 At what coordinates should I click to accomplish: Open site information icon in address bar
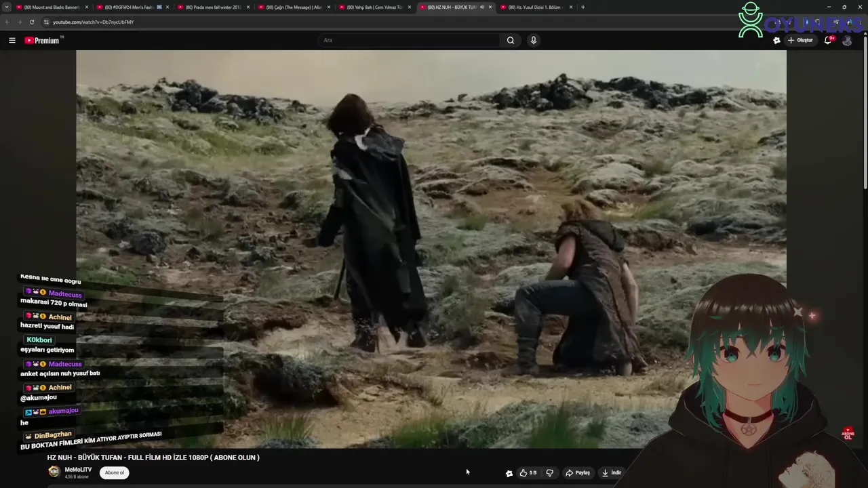tap(46, 22)
